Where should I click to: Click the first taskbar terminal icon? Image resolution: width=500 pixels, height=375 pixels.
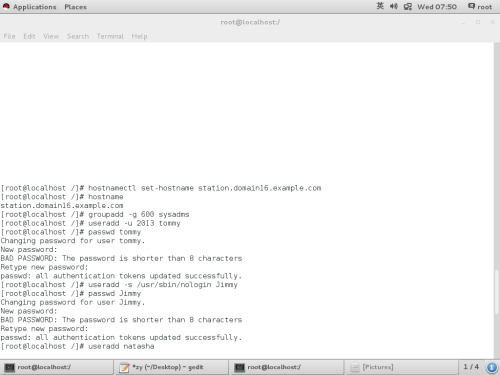[x=9, y=367]
